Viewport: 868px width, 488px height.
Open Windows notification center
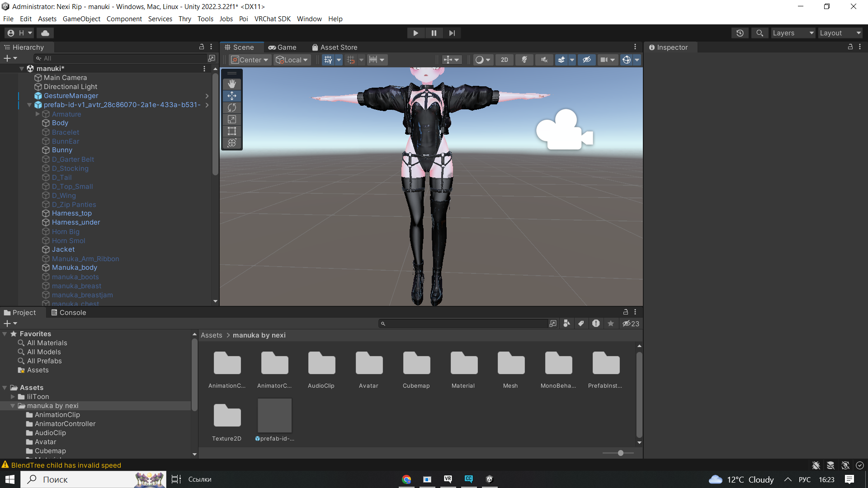(x=849, y=479)
